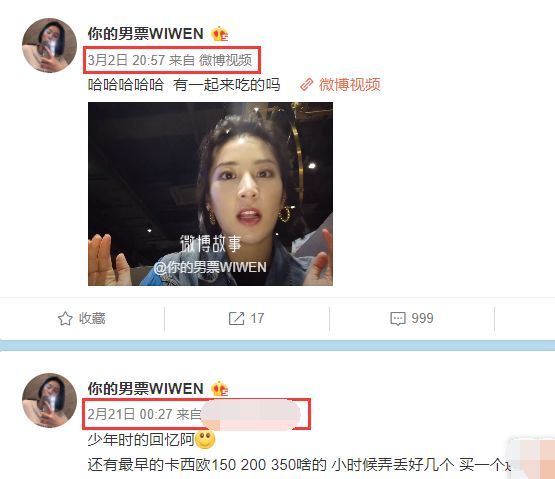Click the repost share icon beside 17
Screen dimensions: 555x479
[236, 318]
